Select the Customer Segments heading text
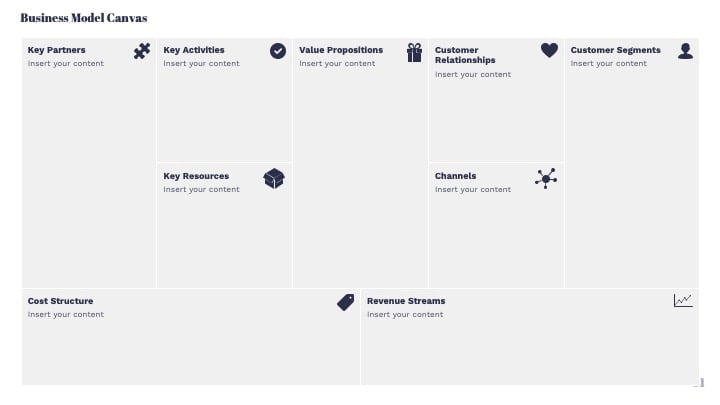The width and height of the screenshot is (720, 405). click(x=615, y=50)
